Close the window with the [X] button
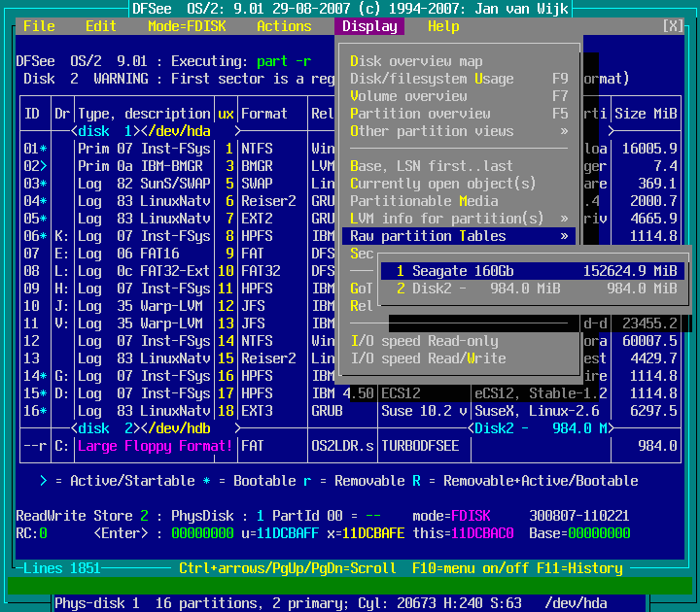This screenshot has width=700, height=612. (x=673, y=26)
